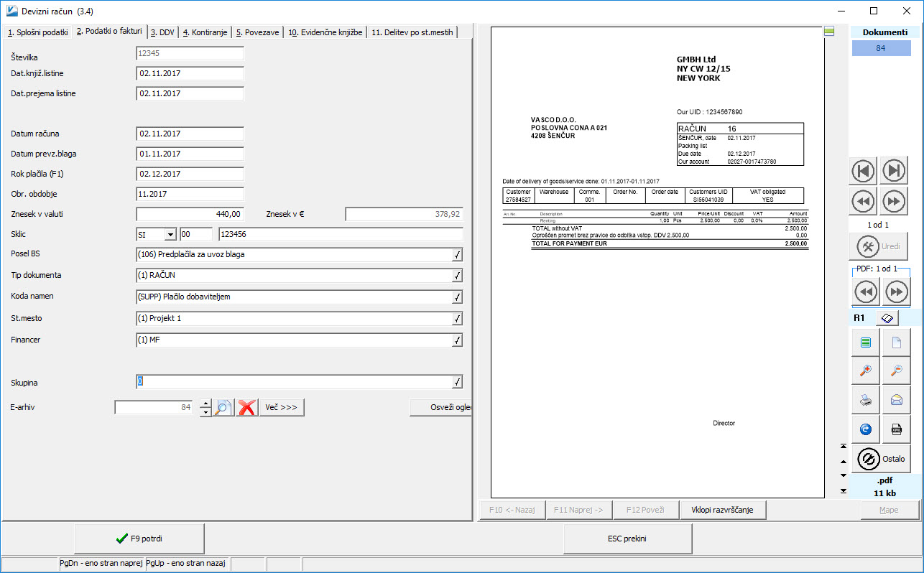The width and height of the screenshot is (924, 573).
Task: Open Skupina lookup list
Action: point(457,382)
